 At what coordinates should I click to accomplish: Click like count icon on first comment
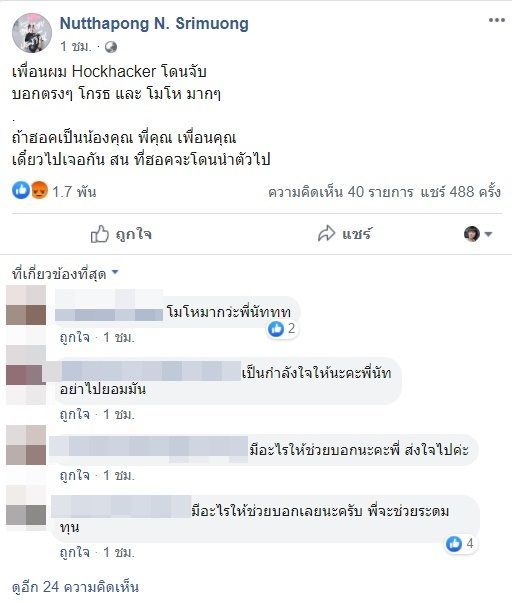coord(275,329)
